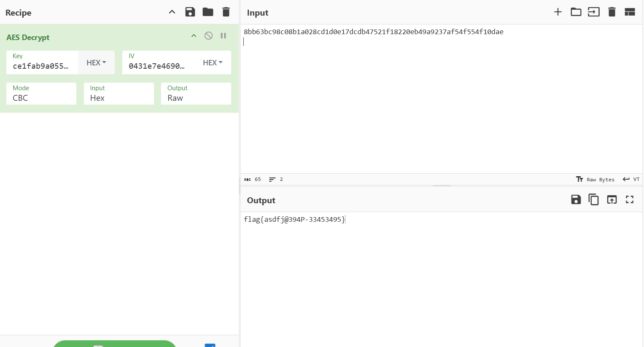Set breakpoint on AES Decrypt

[x=224, y=36]
